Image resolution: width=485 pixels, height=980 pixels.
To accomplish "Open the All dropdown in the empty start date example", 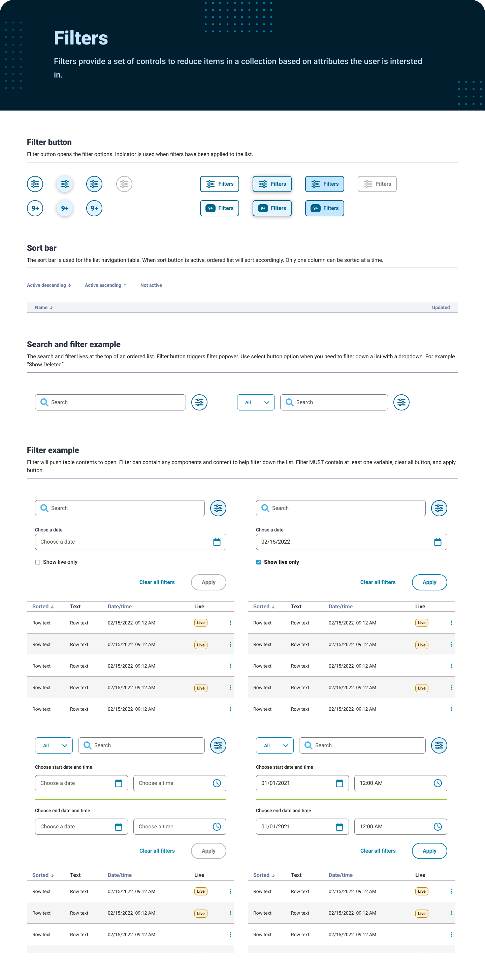I will [54, 746].
